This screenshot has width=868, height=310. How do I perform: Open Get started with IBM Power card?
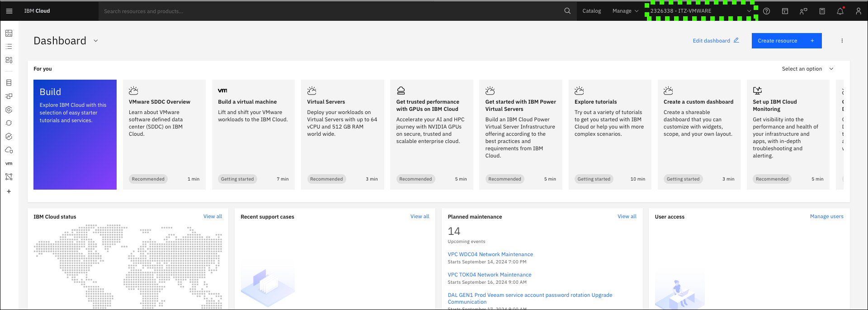click(x=521, y=134)
